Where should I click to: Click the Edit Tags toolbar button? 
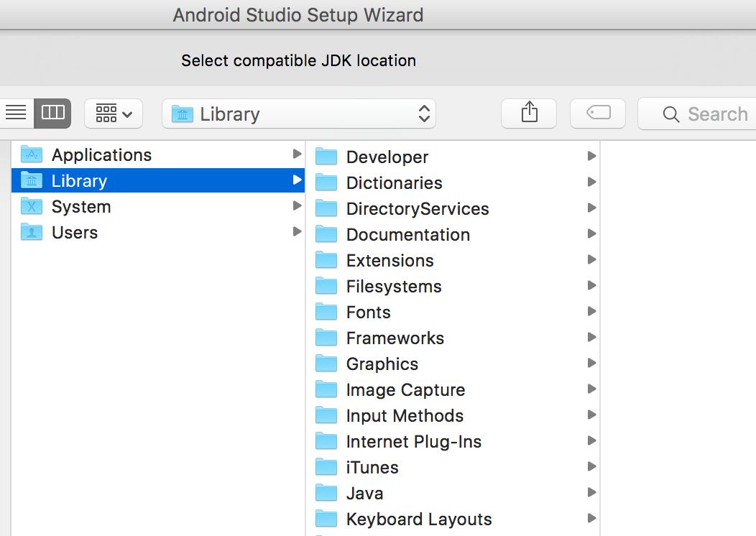coord(598,114)
